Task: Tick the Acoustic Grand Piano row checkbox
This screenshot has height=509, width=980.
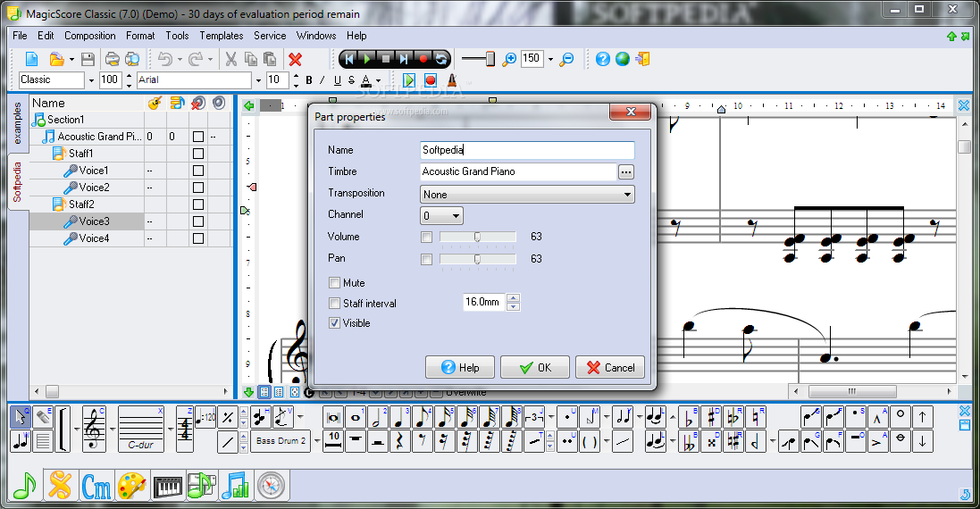Action: [x=198, y=137]
